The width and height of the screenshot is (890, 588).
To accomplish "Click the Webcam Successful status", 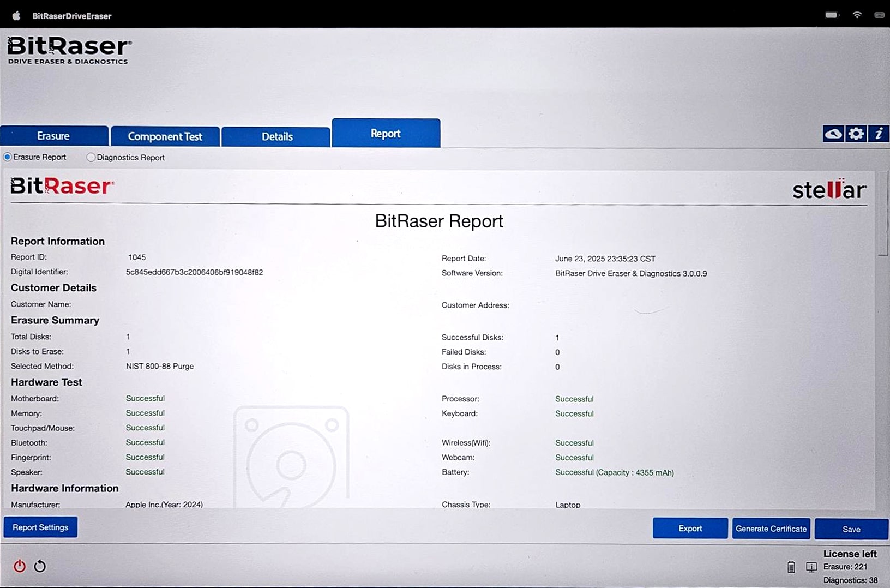I will (x=574, y=458).
